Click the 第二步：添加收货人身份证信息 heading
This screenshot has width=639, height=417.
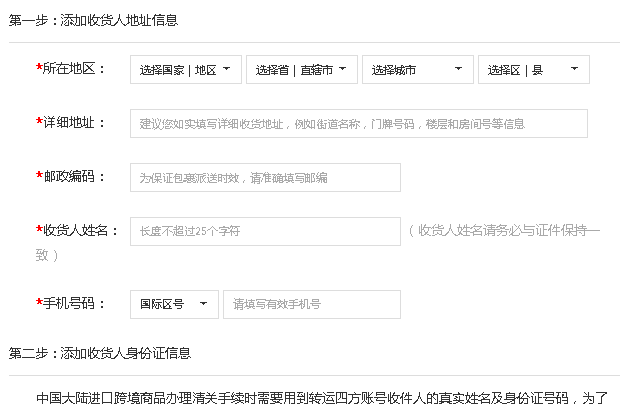(x=100, y=353)
